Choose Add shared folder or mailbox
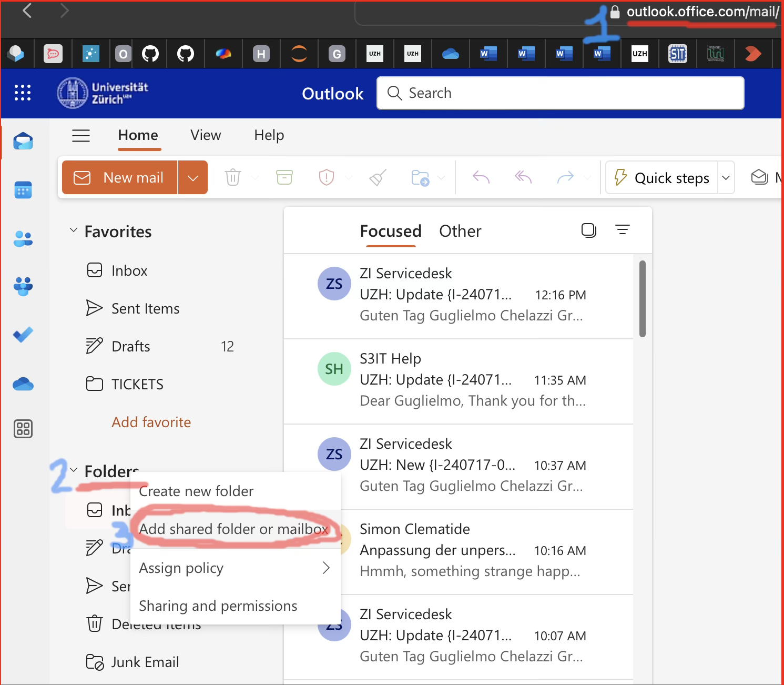This screenshot has width=784, height=685. click(236, 529)
